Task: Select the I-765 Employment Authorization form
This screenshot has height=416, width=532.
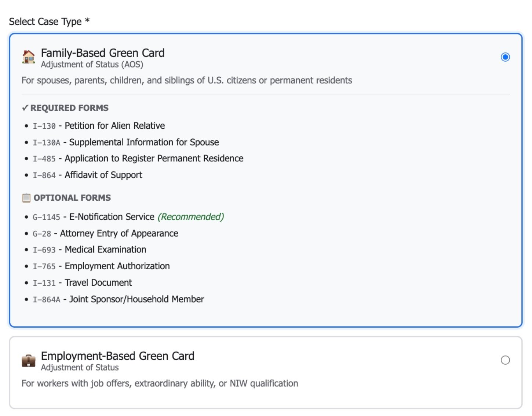Action: pos(101,266)
